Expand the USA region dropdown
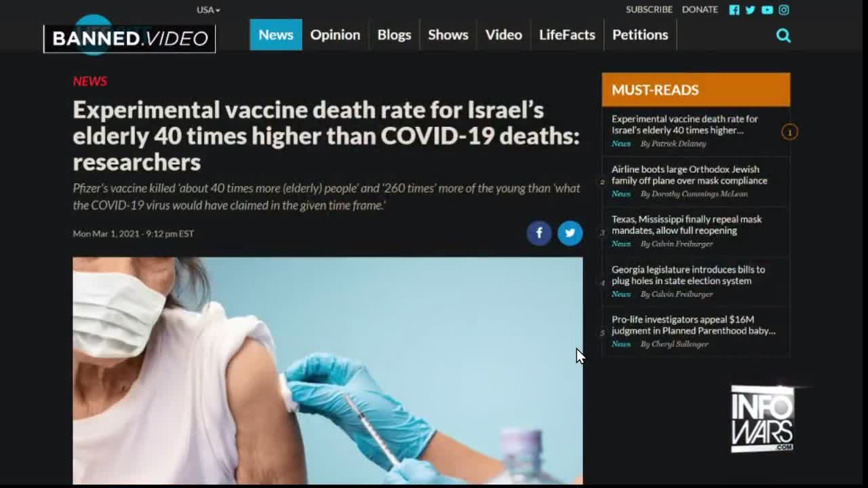Viewport: 868px width, 488px height. 208,9
